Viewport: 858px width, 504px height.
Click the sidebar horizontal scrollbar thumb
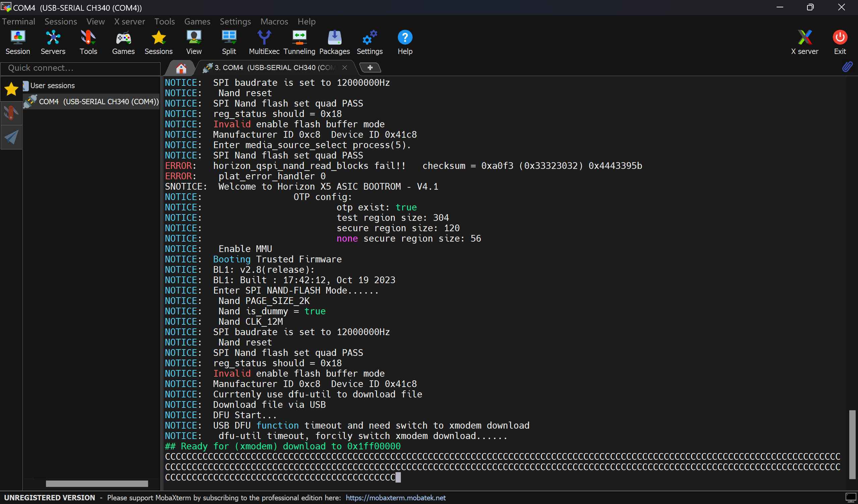97,483
